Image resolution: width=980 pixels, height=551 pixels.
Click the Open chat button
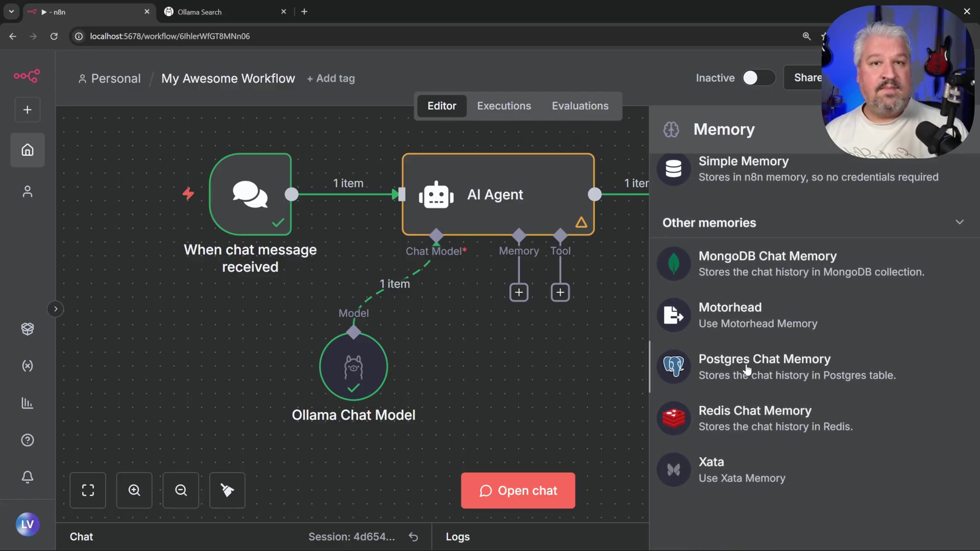tap(518, 490)
